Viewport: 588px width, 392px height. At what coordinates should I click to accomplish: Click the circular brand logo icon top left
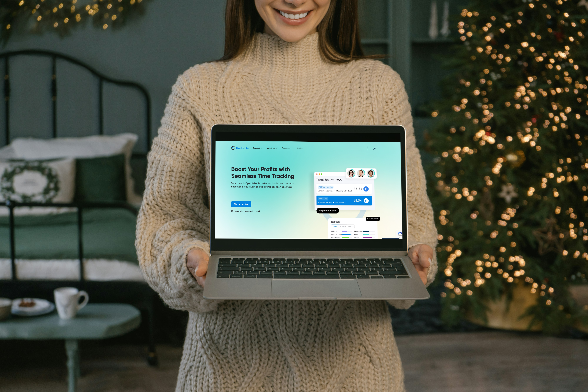[x=233, y=148]
